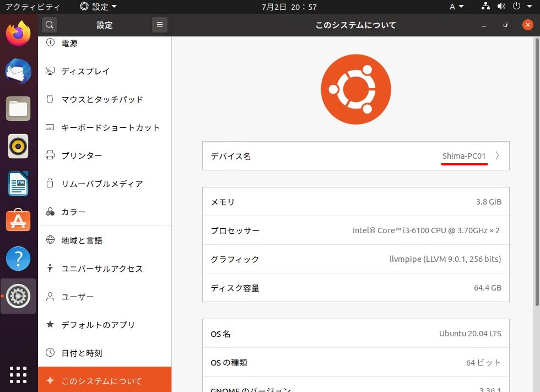The image size is (540, 392).
Task: Open the hamburger menu in settings header
Action: point(159,25)
